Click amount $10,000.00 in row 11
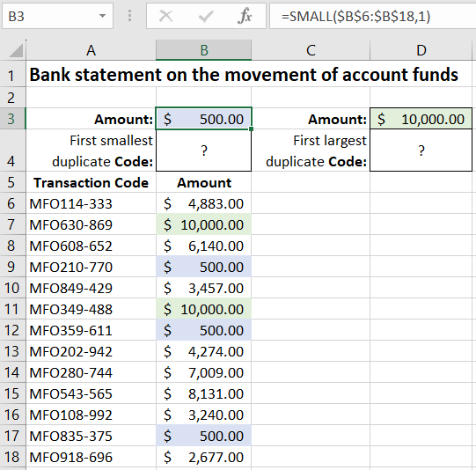 [204, 309]
